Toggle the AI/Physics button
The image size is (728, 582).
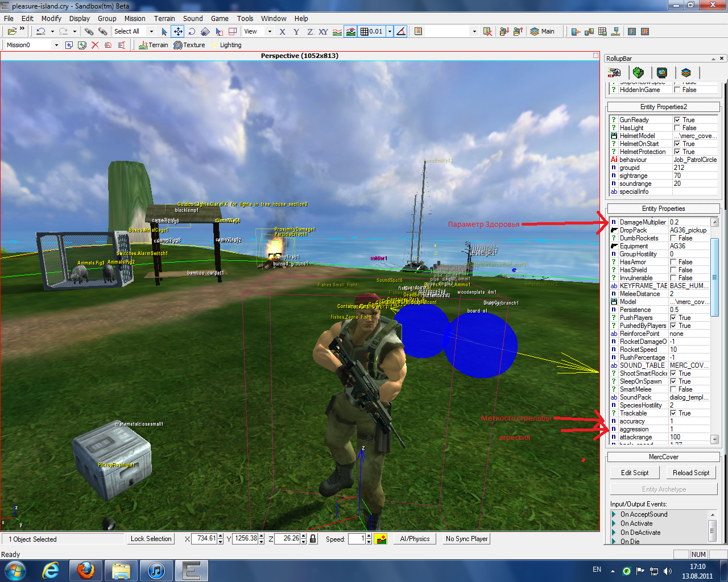point(415,539)
